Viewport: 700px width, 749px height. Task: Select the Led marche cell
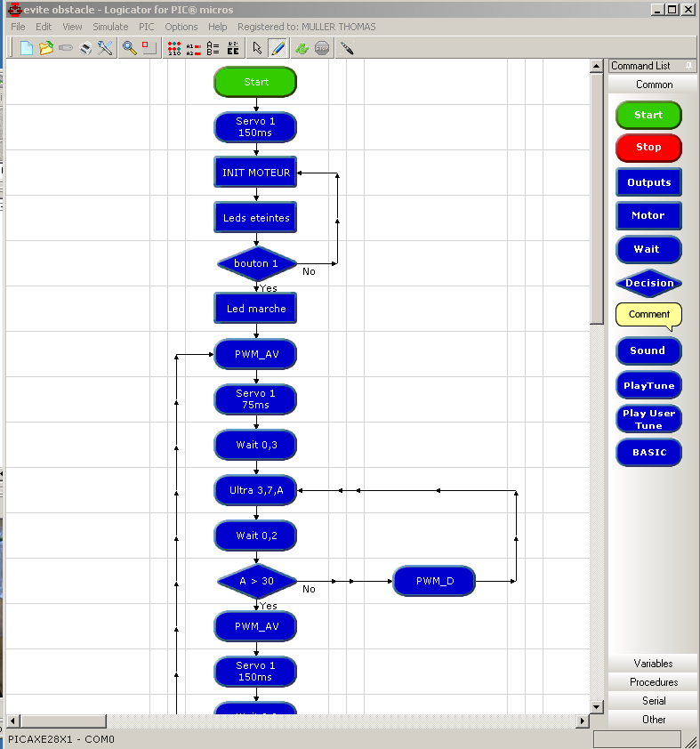pyautogui.click(x=255, y=309)
